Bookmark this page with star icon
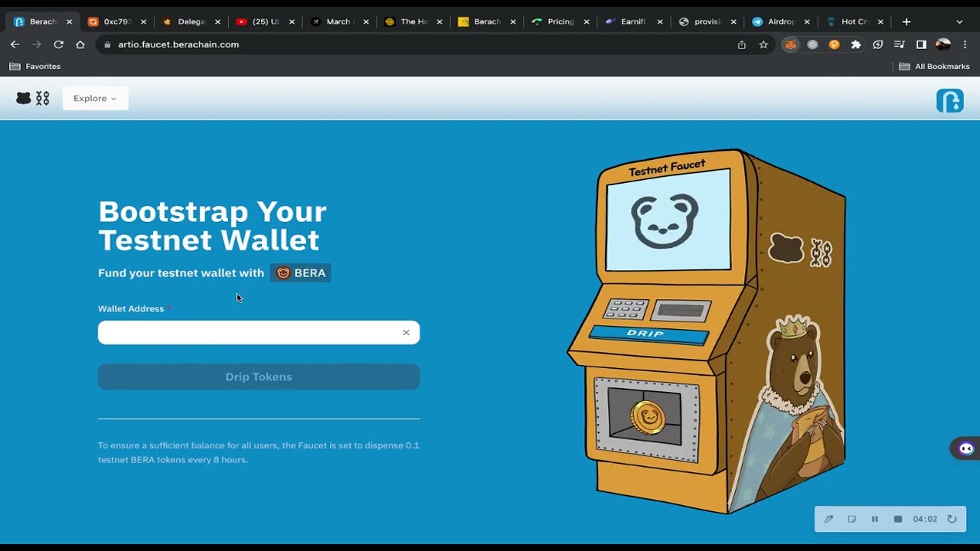 coord(763,44)
